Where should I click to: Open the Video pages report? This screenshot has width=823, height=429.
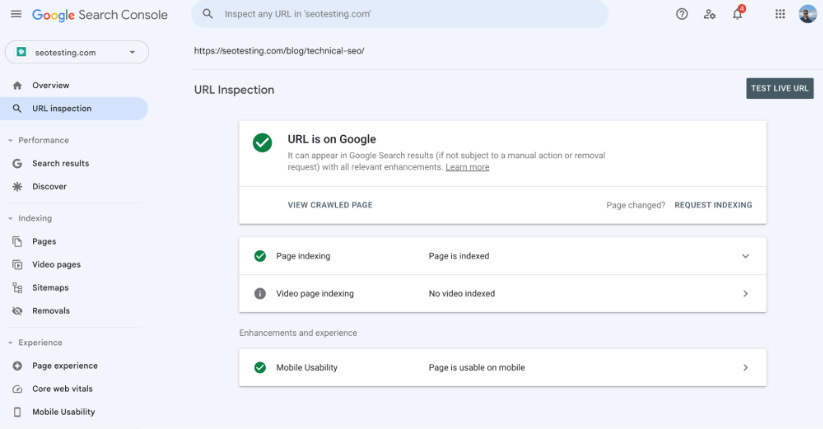tap(57, 265)
